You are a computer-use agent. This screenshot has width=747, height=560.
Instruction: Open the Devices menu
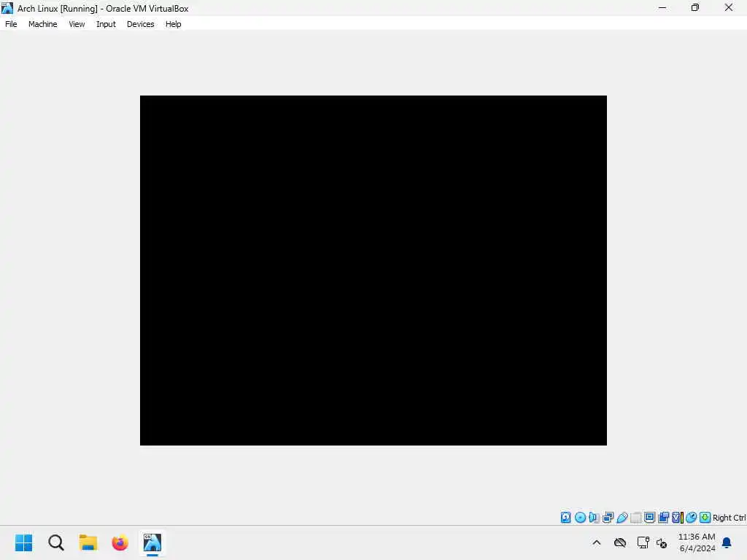(141, 24)
